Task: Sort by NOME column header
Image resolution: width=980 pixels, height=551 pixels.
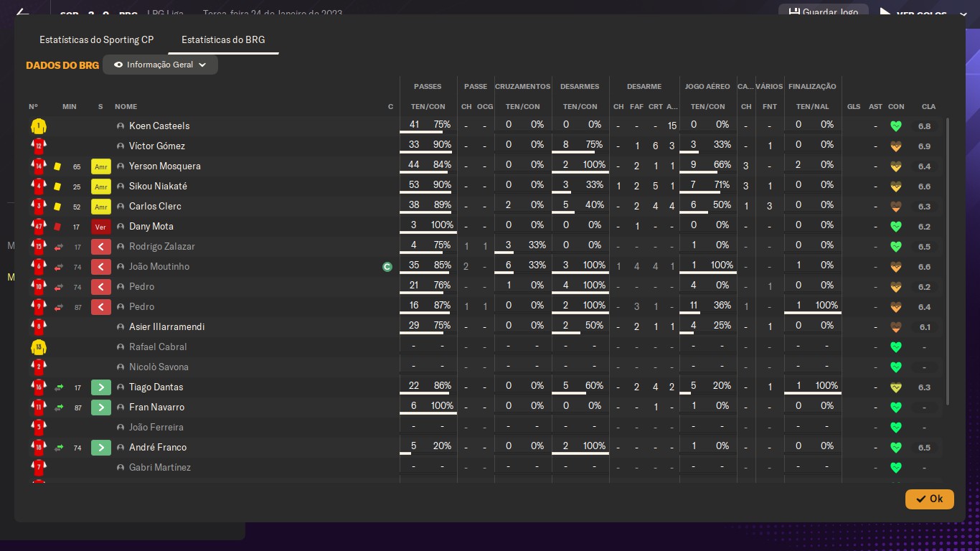Action: (126, 107)
